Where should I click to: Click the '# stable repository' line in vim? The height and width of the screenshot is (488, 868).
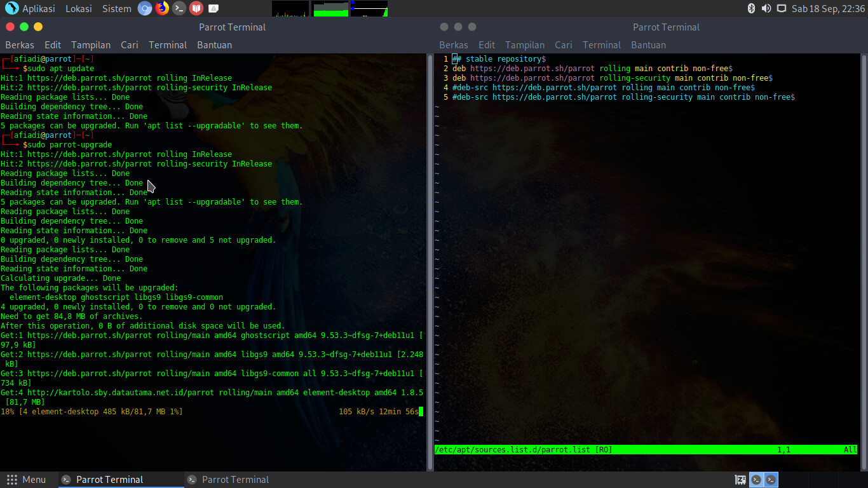[499, 59]
